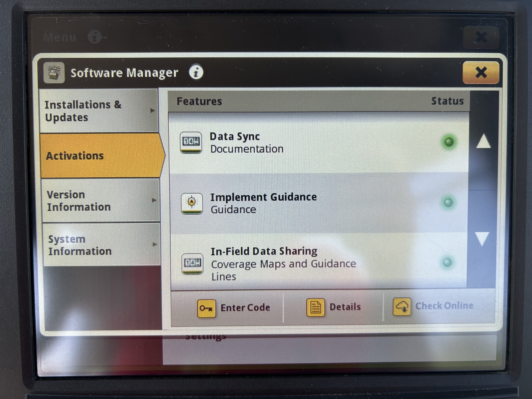Click the Enter Code key icon

206,308
